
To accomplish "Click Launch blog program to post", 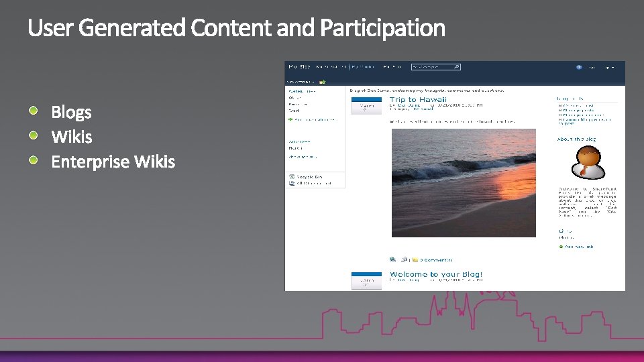I will [x=584, y=121].
